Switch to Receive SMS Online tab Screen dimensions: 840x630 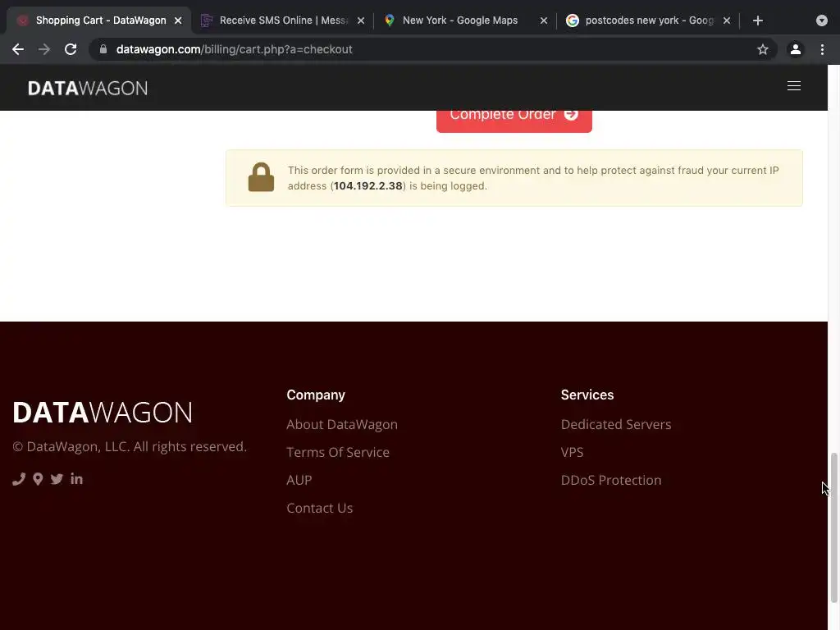282,21
